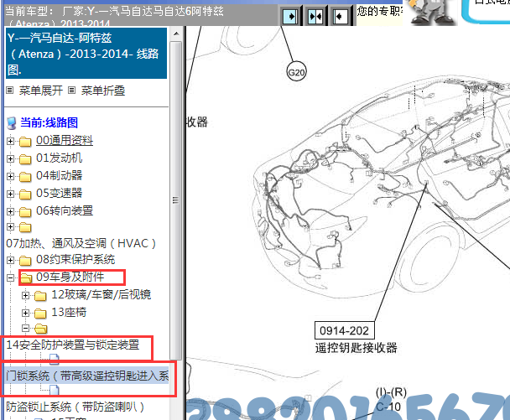The width and height of the screenshot is (510, 420).
Task: Collapse the 09车身及附件 tree node
Action: (x=10, y=277)
